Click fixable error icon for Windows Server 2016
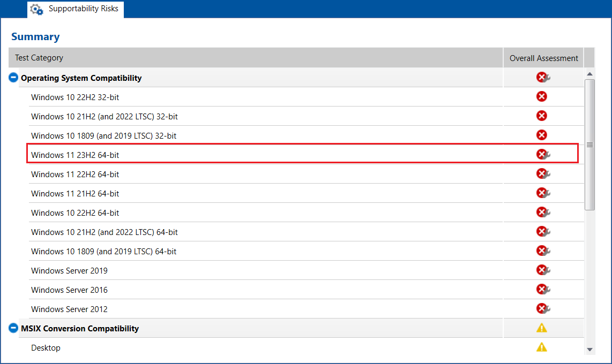The height and width of the screenshot is (364, 612). [x=543, y=289]
